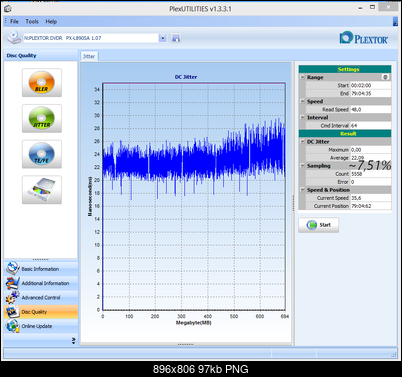This screenshot has height=377, width=402.
Task: Click the Result header bar
Action: pyautogui.click(x=345, y=134)
